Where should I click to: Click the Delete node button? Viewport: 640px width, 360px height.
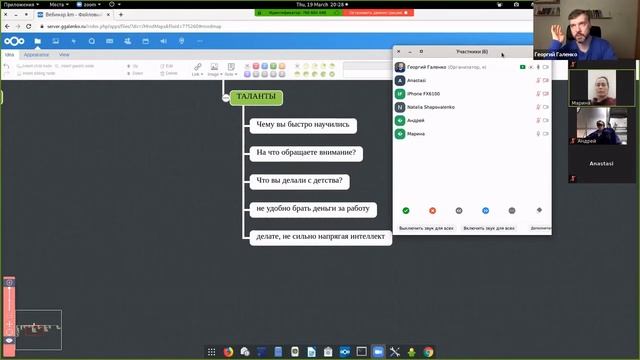click(169, 73)
